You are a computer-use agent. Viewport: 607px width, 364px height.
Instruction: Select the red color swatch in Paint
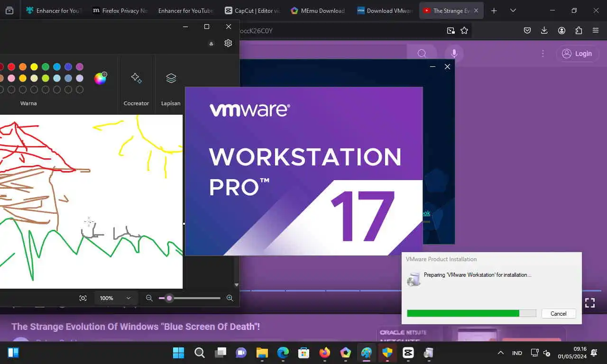(11, 67)
